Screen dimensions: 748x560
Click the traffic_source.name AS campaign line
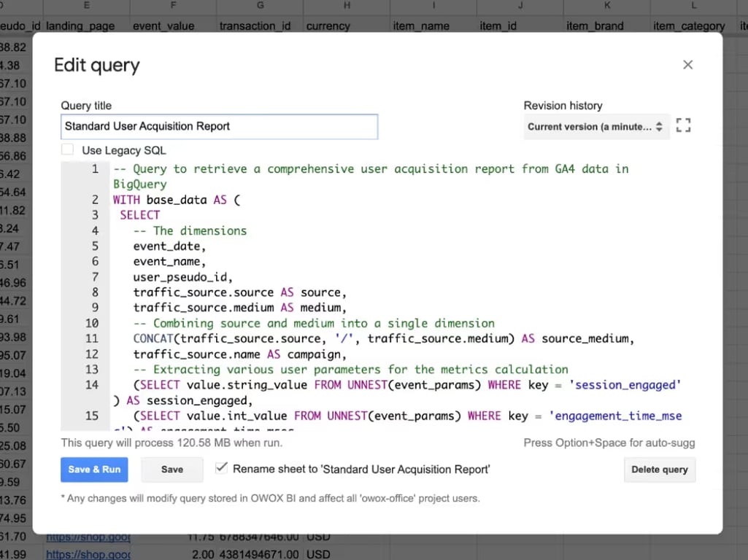pos(240,354)
